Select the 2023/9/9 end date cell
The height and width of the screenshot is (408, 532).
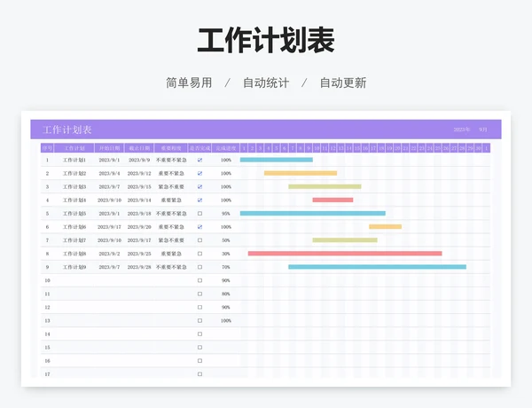pyautogui.click(x=139, y=160)
